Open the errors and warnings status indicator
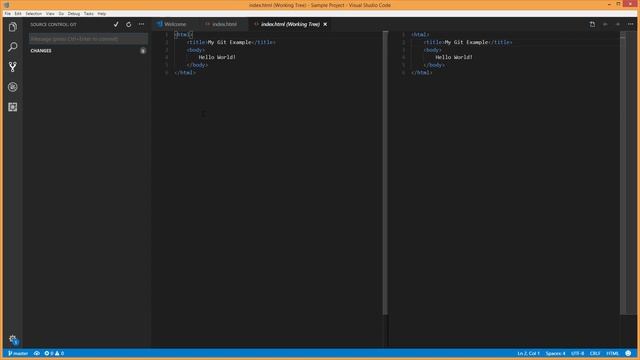This screenshot has height=360, width=640. [54, 353]
